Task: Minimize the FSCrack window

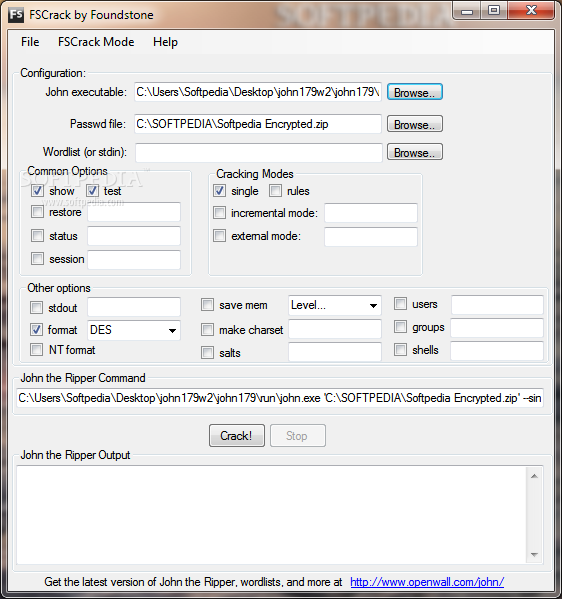Action: tap(467, 11)
